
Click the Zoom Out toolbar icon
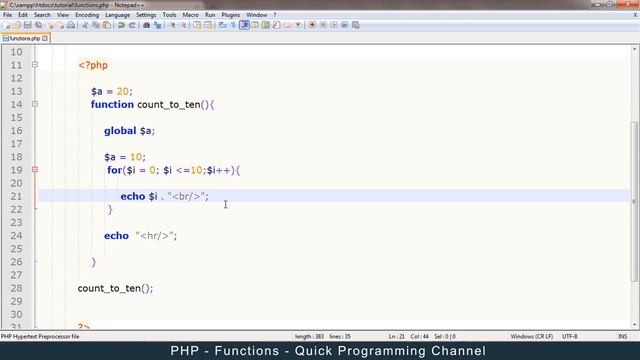click(184, 25)
